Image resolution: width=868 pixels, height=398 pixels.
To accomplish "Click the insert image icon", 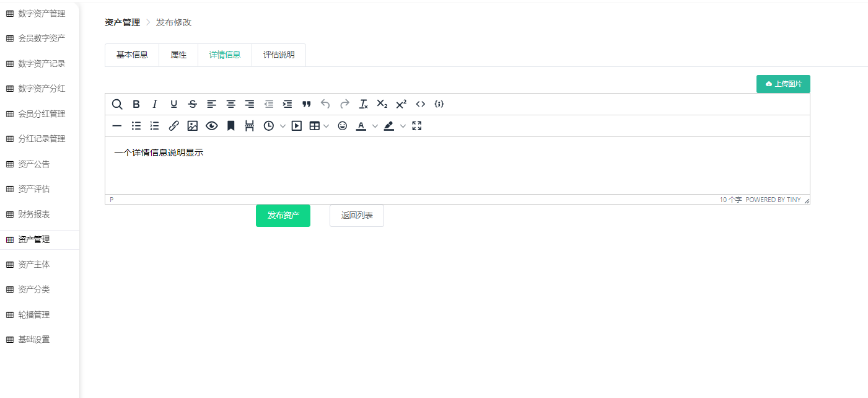I will coord(193,126).
